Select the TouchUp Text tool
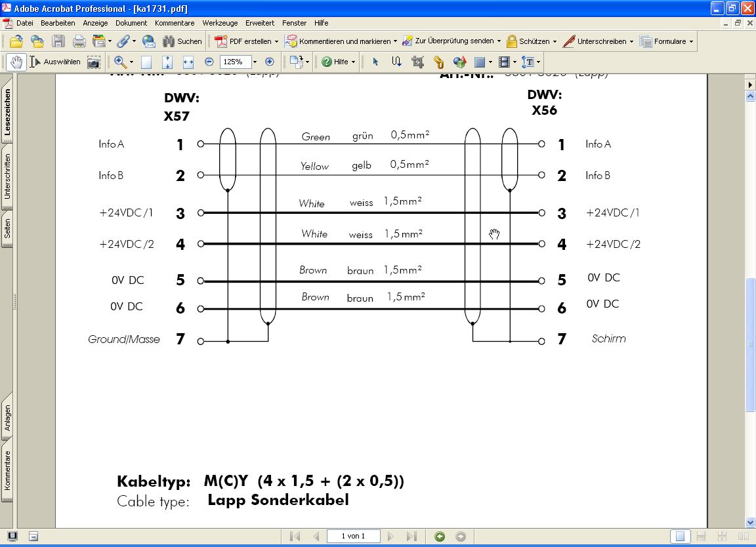The width and height of the screenshot is (756, 547). [528, 62]
